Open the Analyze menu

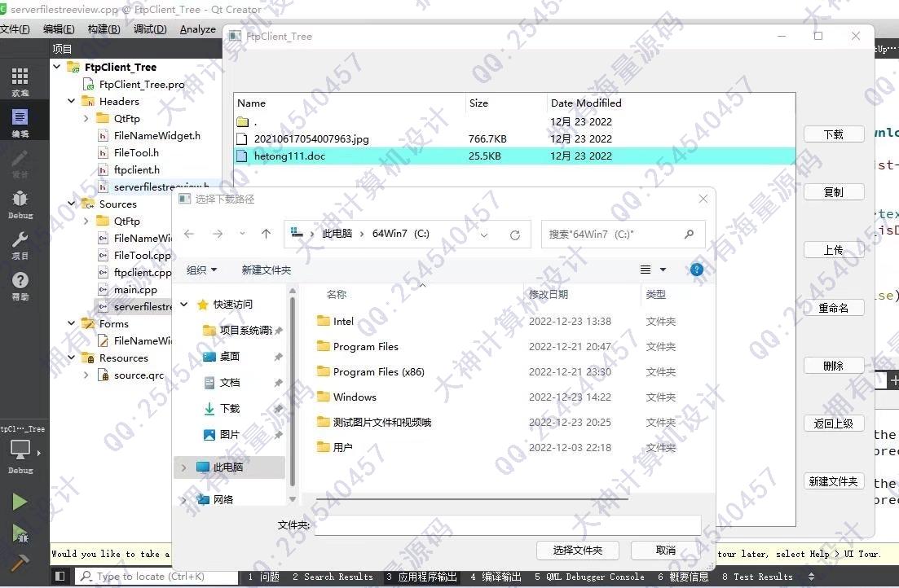pyautogui.click(x=198, y=29)
